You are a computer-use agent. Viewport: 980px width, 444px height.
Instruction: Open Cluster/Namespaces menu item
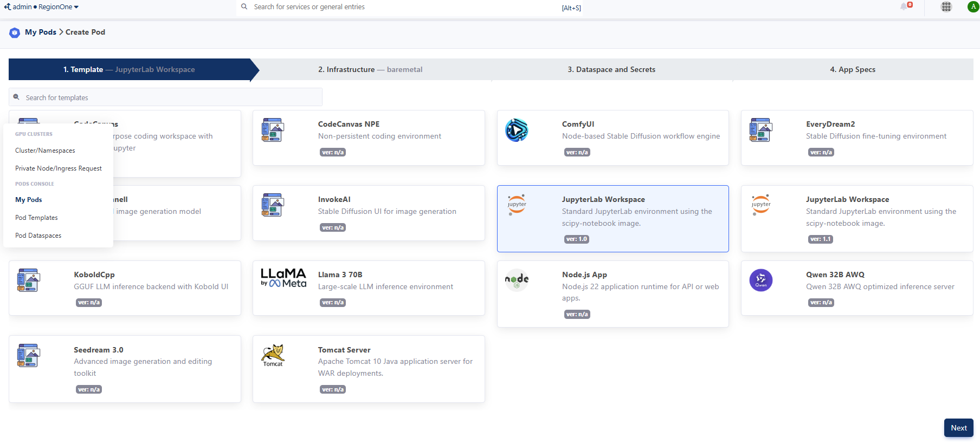(x=45, y=151)
